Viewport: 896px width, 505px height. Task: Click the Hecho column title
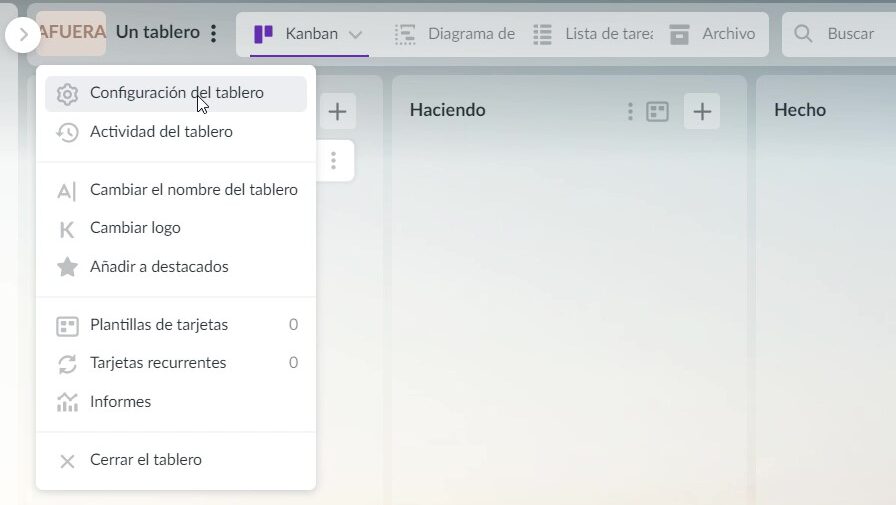point(800,110)
